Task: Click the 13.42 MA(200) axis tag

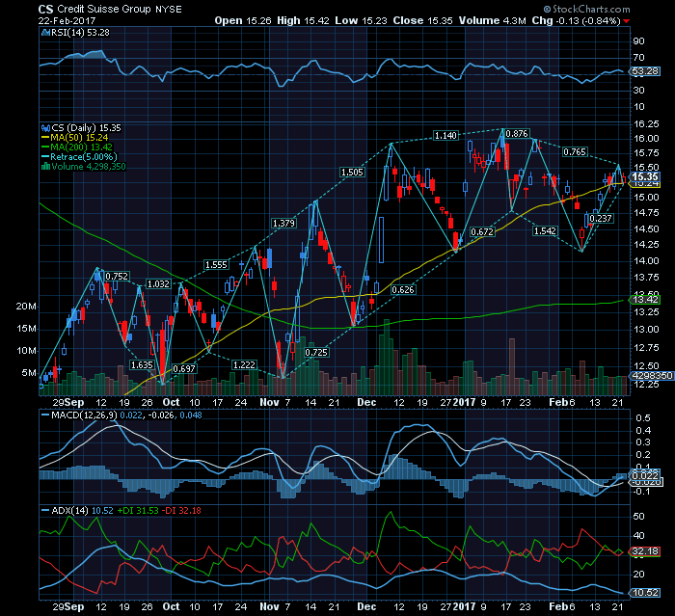Action: tap(645, 300)
